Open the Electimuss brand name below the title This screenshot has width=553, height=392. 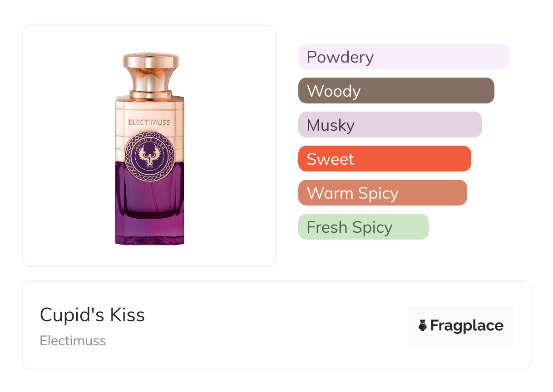click(x=73, y=341)
